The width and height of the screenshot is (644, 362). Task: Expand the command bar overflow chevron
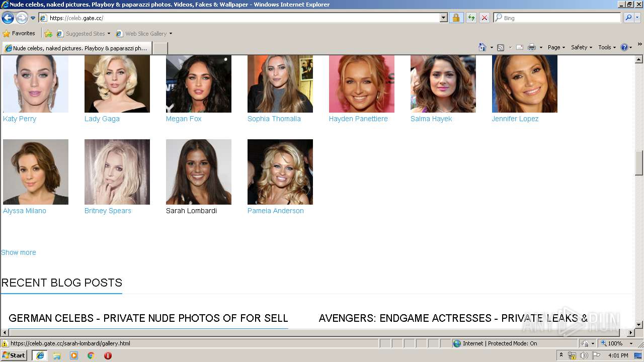click(x=640, y=45)
